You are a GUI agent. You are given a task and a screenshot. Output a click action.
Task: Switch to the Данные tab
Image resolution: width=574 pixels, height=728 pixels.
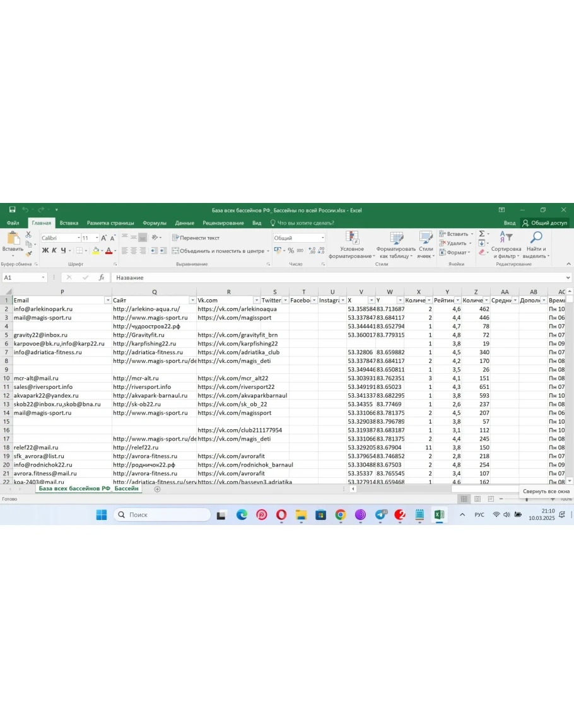tap(185, 223)
